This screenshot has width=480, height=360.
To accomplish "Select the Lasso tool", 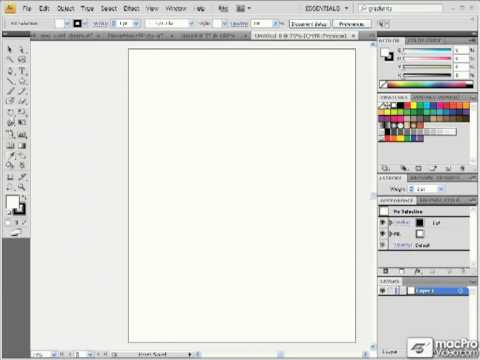I will click(x=22, y=60).
